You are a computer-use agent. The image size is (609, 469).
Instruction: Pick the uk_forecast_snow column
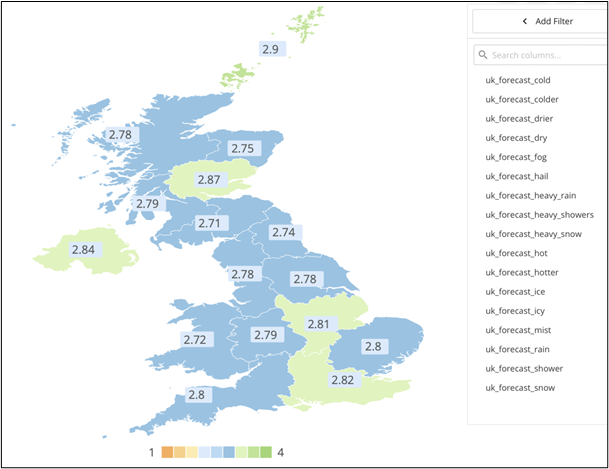pyautogui.click(x=519, y=387)
